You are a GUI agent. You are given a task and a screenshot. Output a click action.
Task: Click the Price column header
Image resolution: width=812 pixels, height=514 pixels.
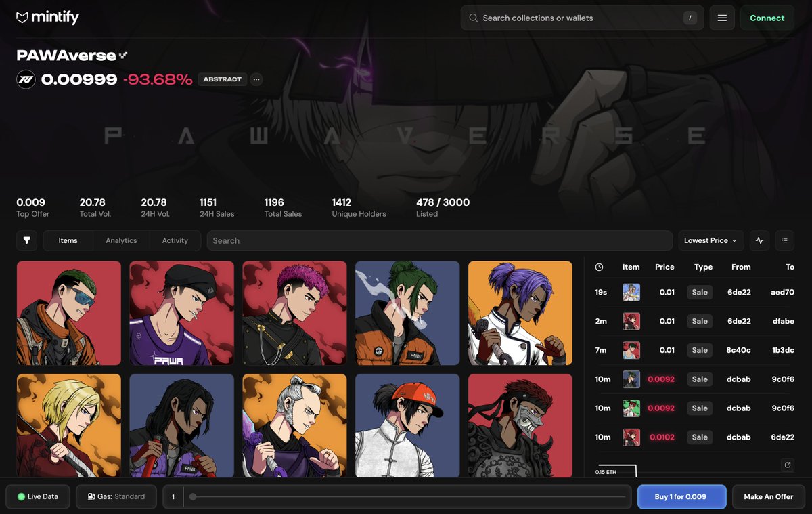pos(664,267)
